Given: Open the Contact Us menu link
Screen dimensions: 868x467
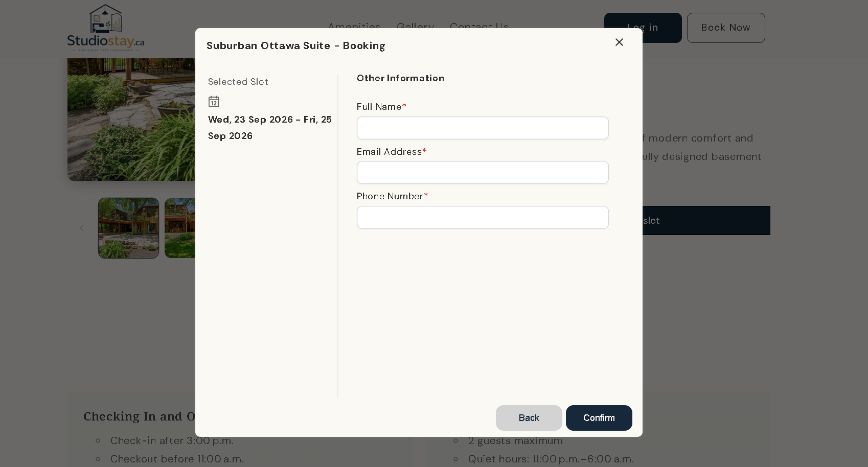Looking at the screenshot, I should pos(479,26).
